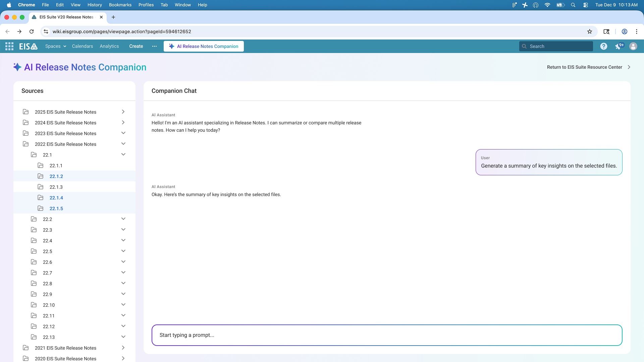
Task: Select the 22.1.1 source folder
Action: pos(56,166)
